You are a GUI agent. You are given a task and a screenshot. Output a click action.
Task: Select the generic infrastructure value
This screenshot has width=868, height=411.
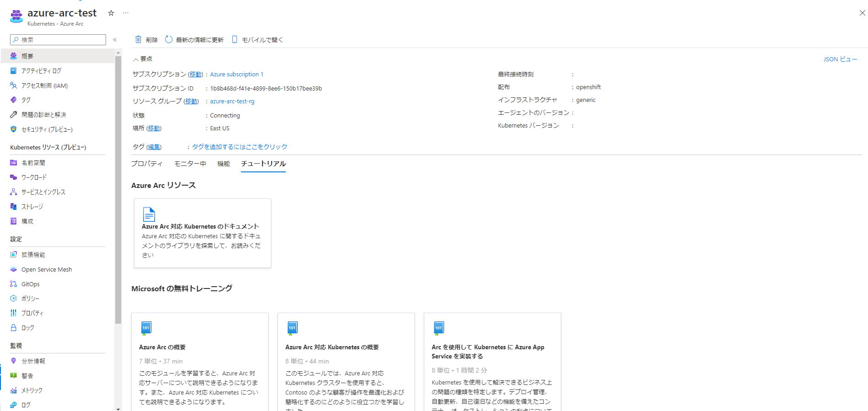pyautogui.click(x=586, y=100)
